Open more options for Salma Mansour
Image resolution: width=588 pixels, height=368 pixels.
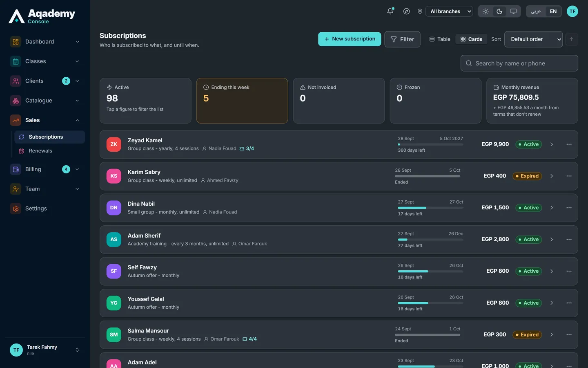pos(569,335)
